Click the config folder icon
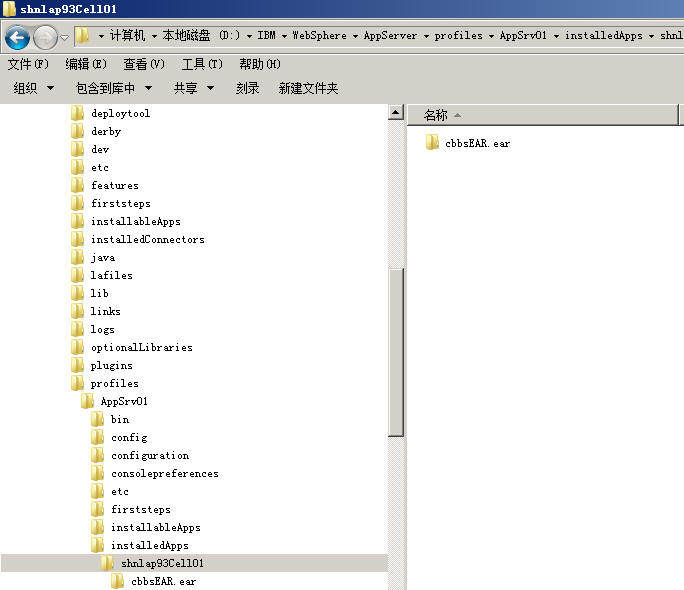Screen dimensions: 684x590 tap(97, 437)
